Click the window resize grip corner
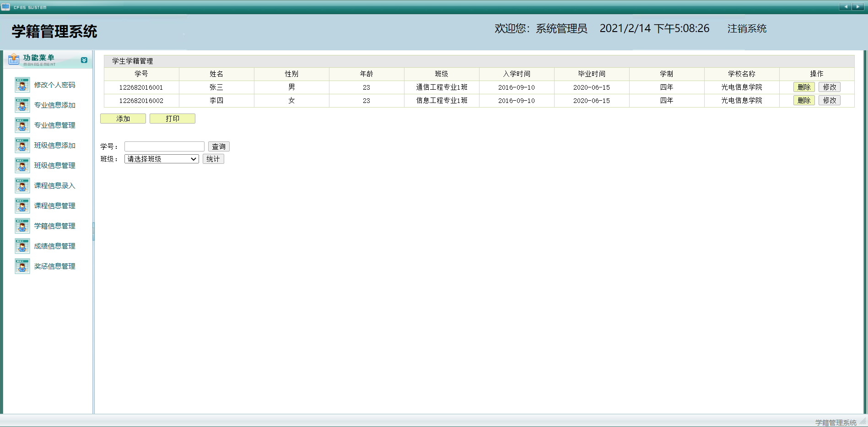Screen dimensions: 868x427 pyautogui.click(x=863, y=422)
